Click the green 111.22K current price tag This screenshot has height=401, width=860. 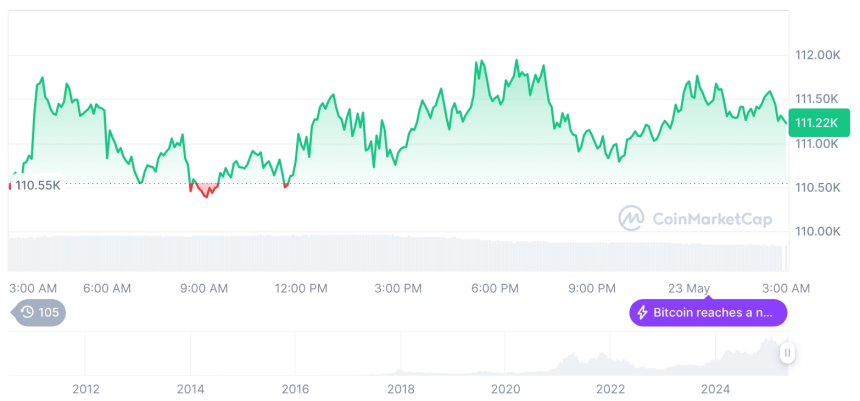tap(816, 122)
